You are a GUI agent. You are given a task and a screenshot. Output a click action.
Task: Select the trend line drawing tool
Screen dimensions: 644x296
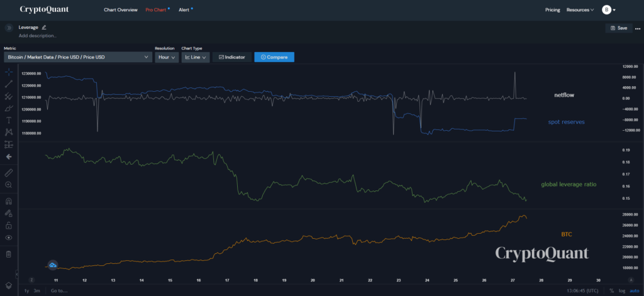[9, 84]
